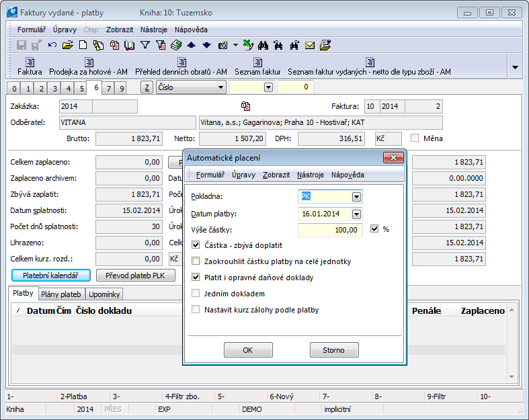This screenshot has height=420, width=529.
Task: Switch to the Upomínky tab
Action: click(x=104, y=294)
